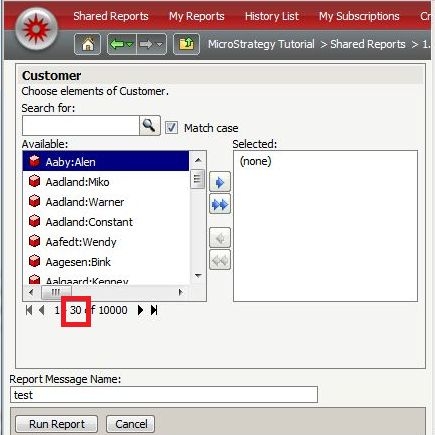This screenshot has width=435, height=435.
Task: Click the Run Report button
Action: [57, 424]
